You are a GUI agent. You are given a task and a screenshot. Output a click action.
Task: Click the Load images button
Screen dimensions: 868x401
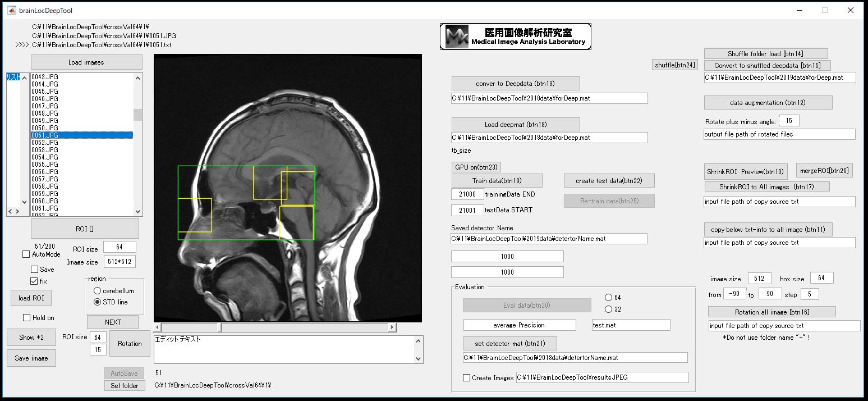point(86,62)
